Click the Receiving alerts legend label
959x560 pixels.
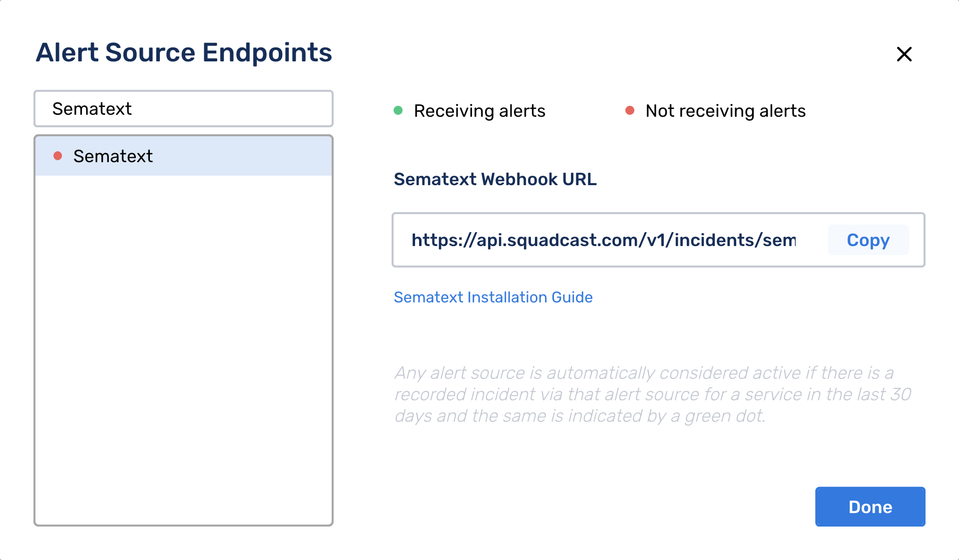(x=479, y=111)
